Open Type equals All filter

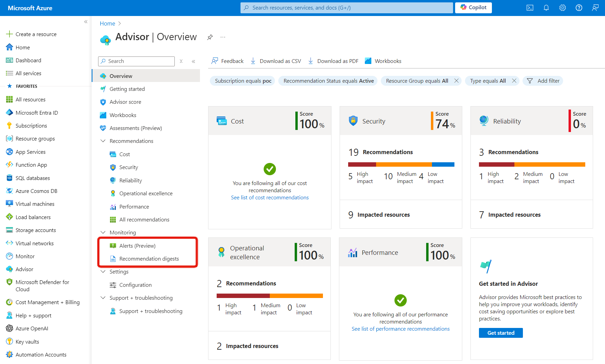pyautogui.click(x=488, y=81)
